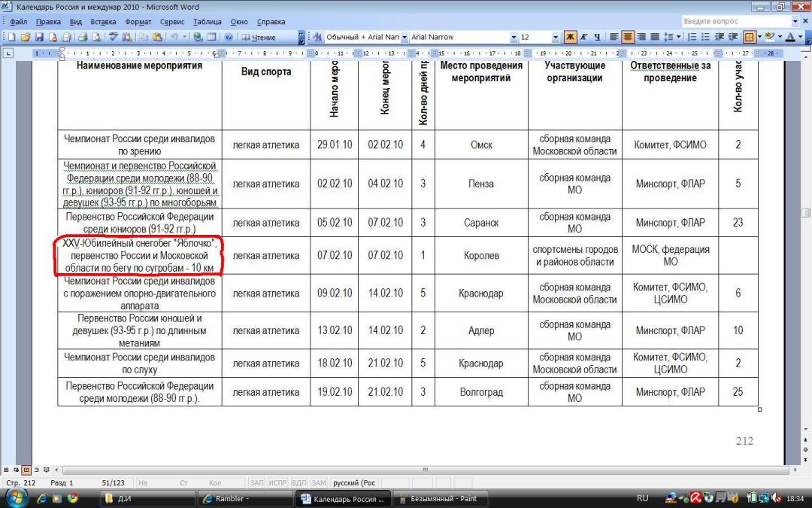Switch to the Paint window in the taskbar
This screenshot has height=508, width=812.
(440, 498)
